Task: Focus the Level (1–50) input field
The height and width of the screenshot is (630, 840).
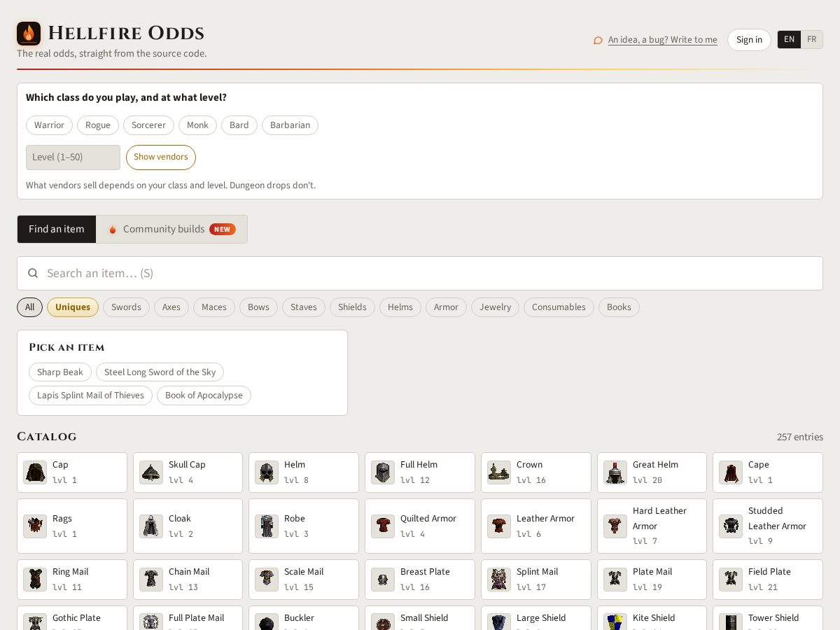Action: coord(73,157)
